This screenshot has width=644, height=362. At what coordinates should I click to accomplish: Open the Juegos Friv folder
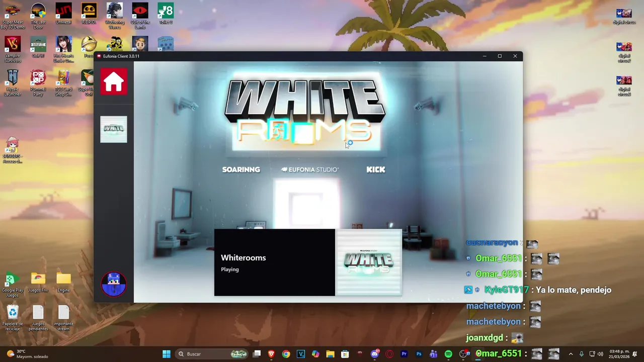click(x=38, y=282)
